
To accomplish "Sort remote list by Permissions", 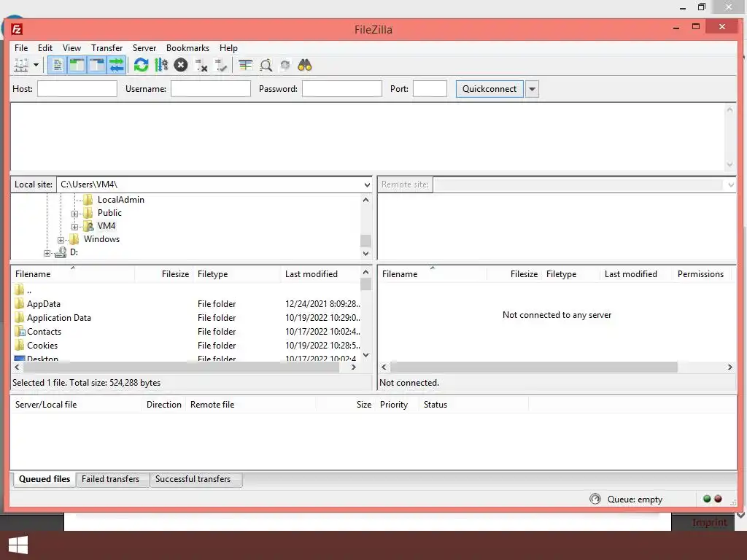I will point(700,274).
